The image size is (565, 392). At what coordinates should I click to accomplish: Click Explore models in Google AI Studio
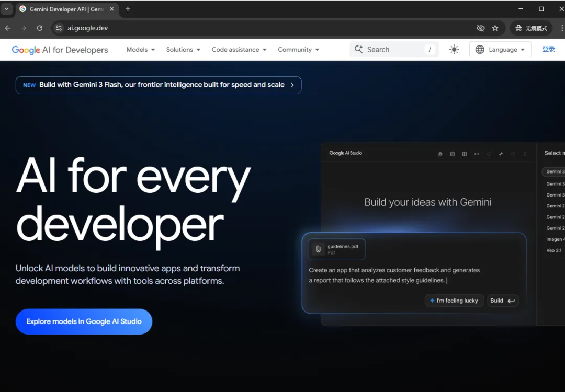pyautogui.click(x=84, y=321)
